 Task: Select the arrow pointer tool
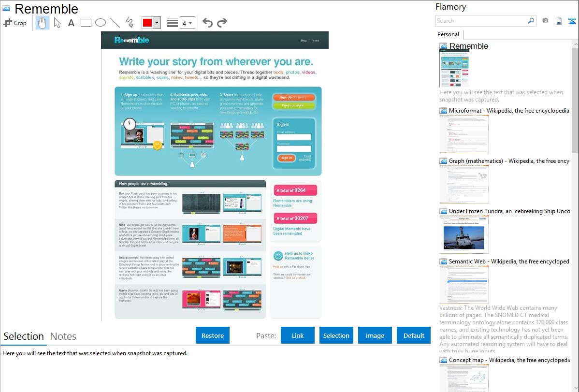coord(57,23)
